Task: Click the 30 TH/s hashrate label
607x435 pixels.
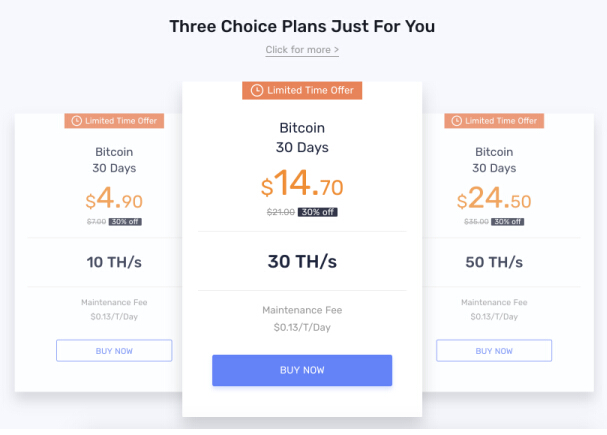Action: pos(302,262)
